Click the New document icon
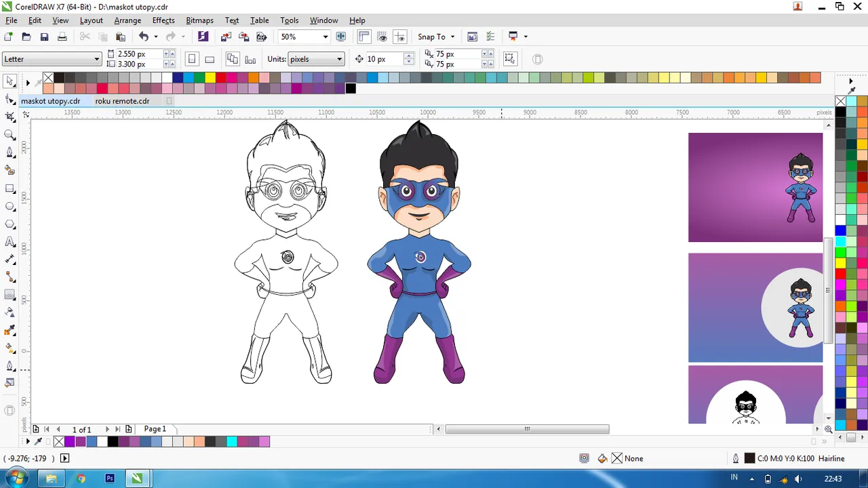The width and height of the screenshot is (868, 488). click(x=9, y=37)
